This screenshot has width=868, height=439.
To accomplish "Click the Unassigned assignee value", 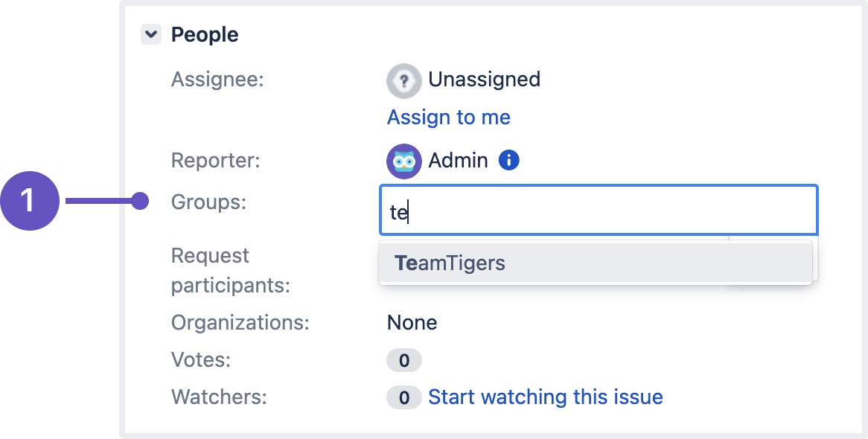I will tap(484, 80).
